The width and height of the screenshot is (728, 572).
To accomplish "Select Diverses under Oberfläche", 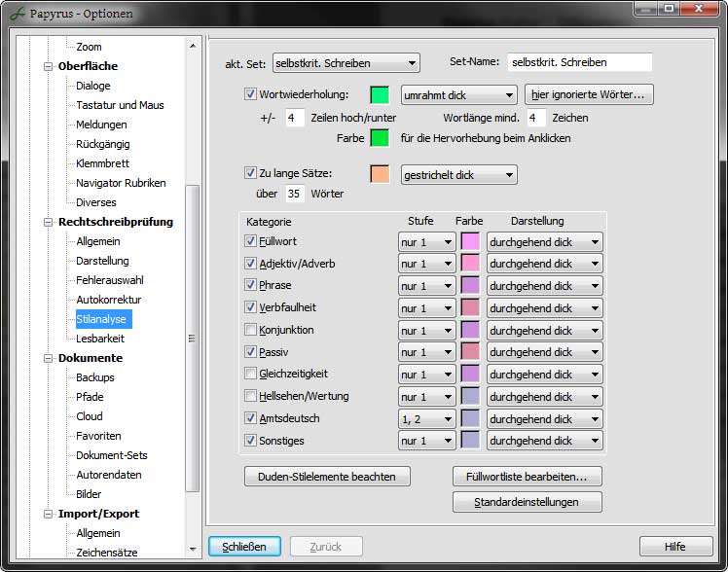I will [x=96, y=202].
